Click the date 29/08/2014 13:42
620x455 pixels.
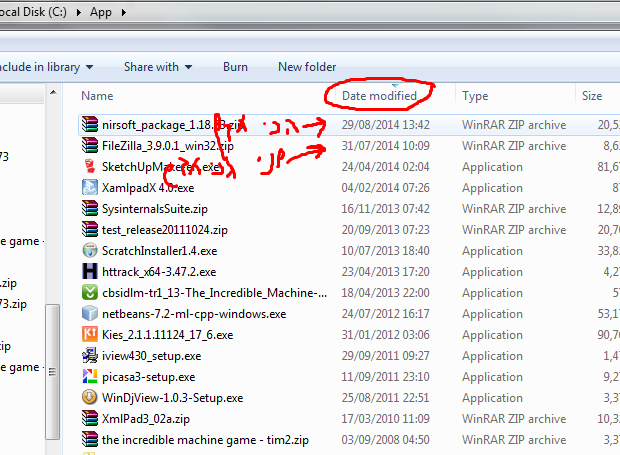386,125
